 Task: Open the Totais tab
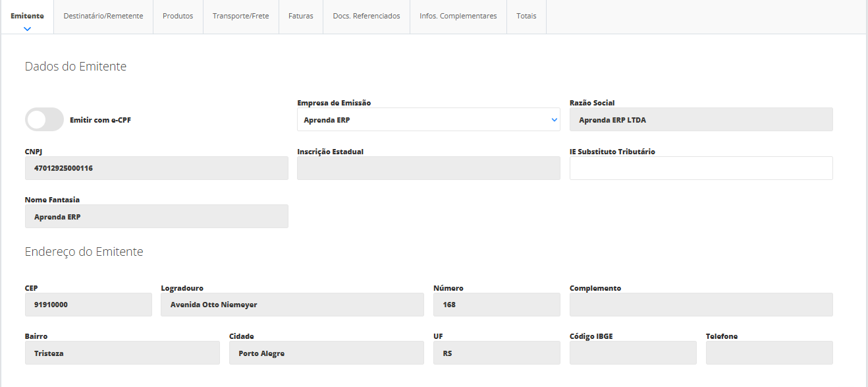coord(526,16)
